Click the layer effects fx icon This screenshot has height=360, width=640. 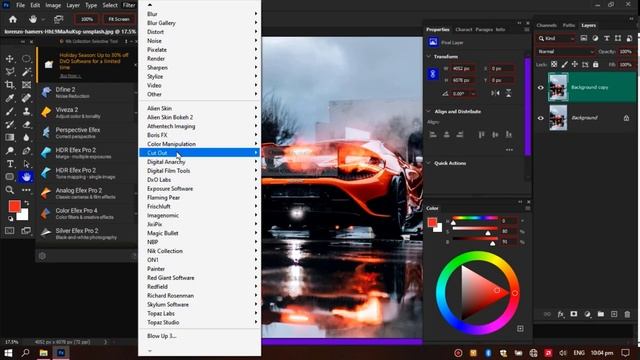pos(560,314)
